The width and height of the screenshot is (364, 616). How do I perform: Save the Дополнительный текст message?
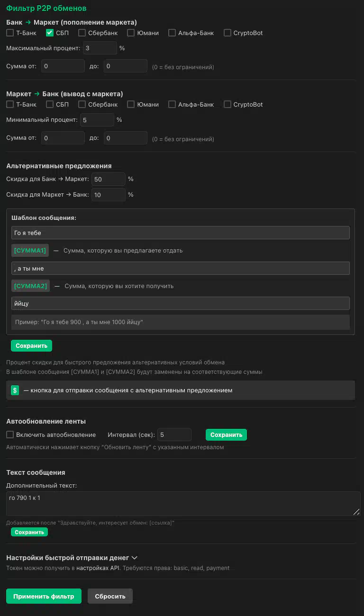(29, 532)
